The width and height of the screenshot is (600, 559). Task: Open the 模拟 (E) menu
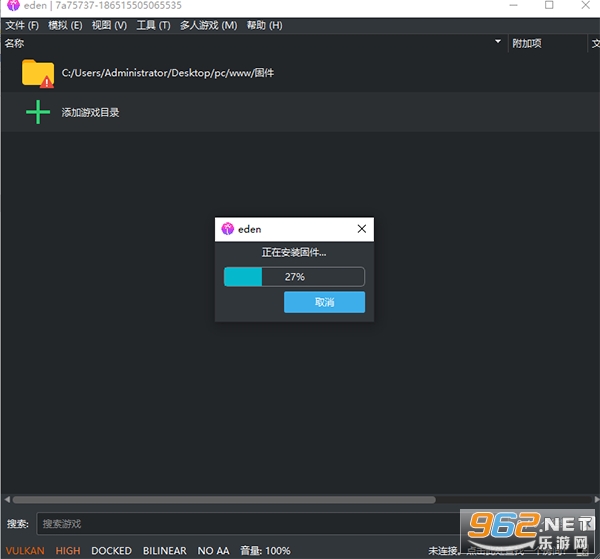(x=65, y=25)
